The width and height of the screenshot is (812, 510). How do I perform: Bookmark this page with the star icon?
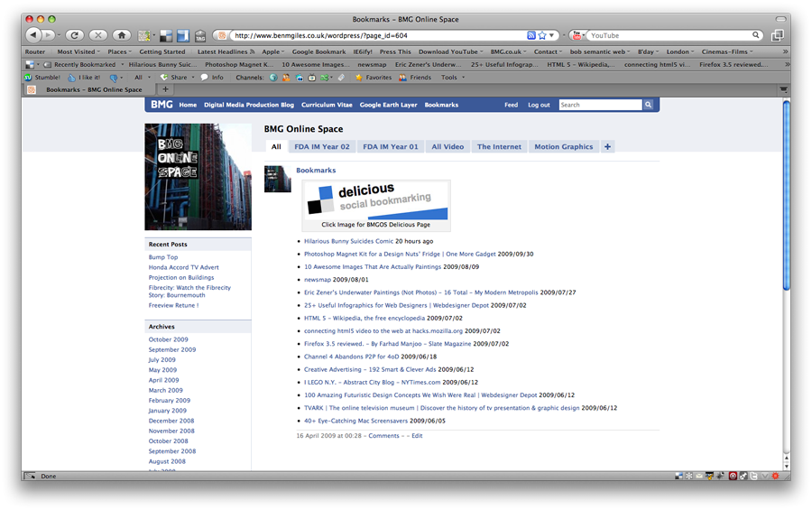(542, 35)
